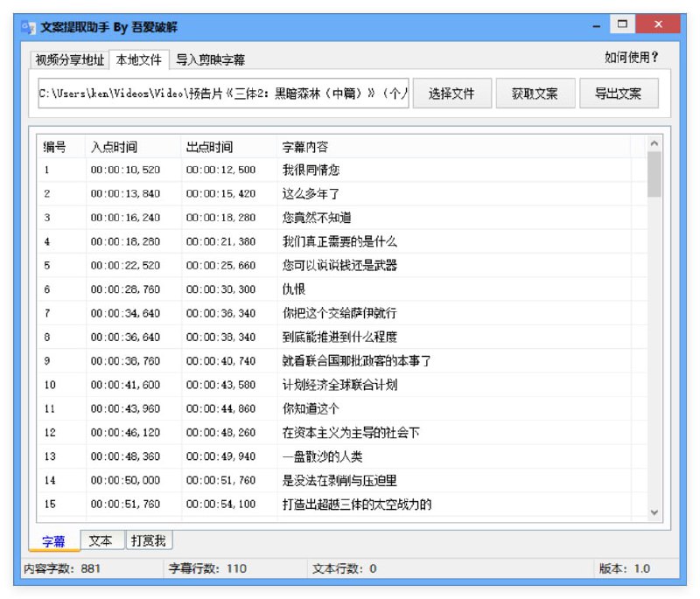Click the 导出文案 button
This screenshot has height=599, width=700.
[x=618, y=94]
